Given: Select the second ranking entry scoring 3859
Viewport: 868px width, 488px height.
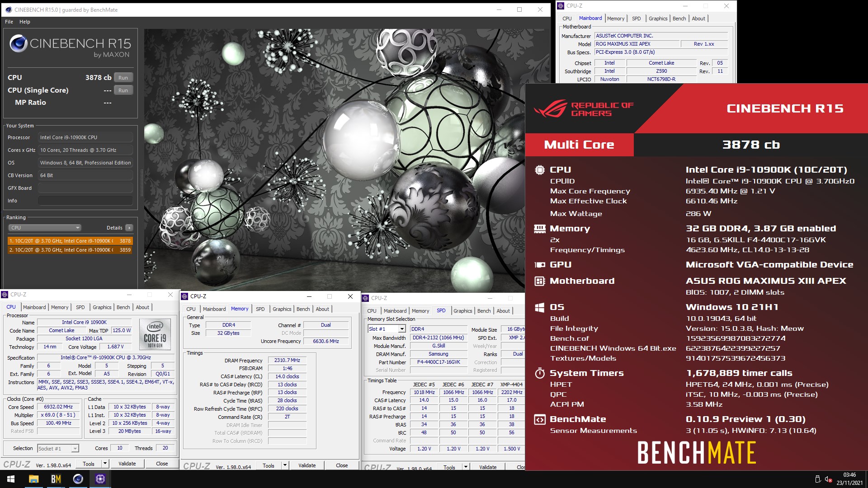Looking at the screenshot, I should tap(70, 250).
